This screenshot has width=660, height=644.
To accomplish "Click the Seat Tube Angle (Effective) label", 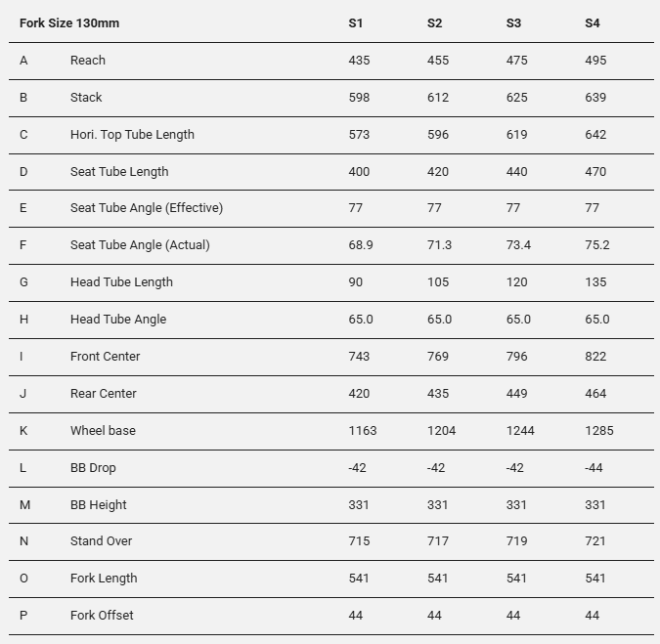I will click(147, 208).
